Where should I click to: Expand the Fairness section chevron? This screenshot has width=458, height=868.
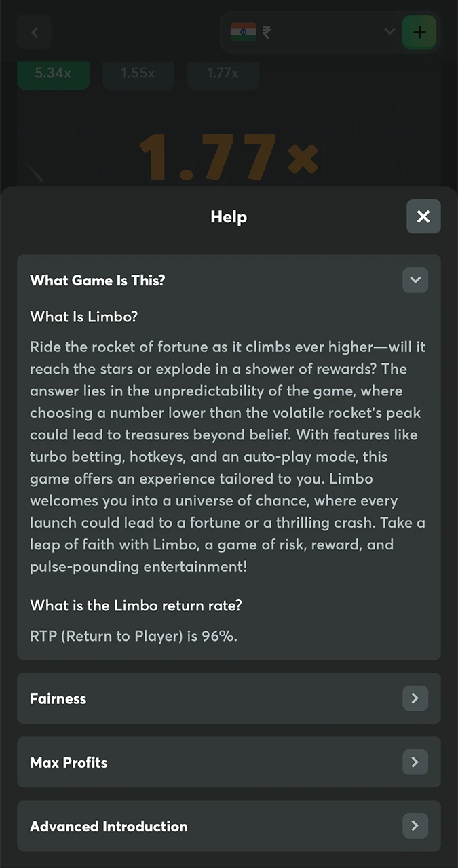click(x=415, y=698)
